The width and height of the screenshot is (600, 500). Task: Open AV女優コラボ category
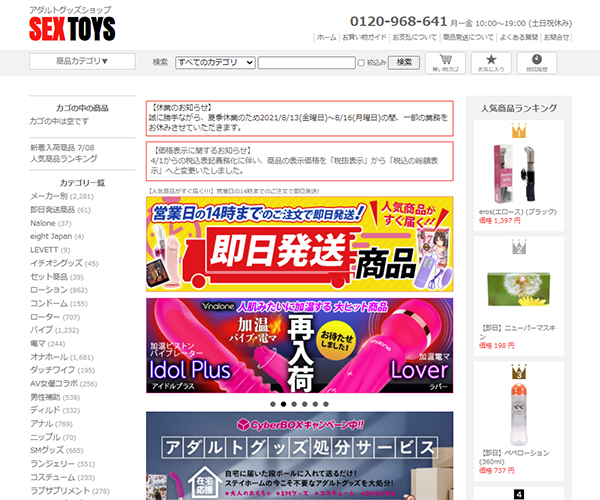click(x=54, y=383)
